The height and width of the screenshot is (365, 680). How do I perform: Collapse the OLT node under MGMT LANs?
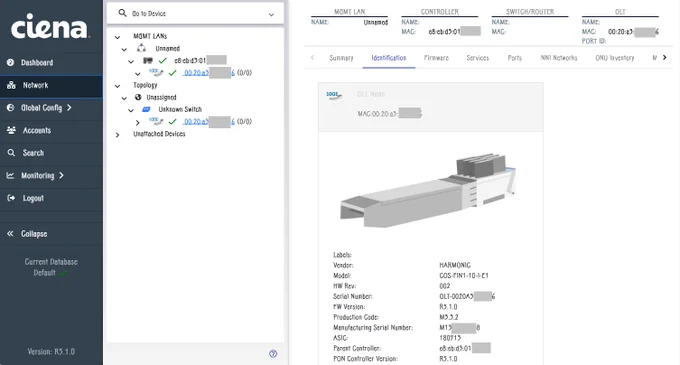138,74
